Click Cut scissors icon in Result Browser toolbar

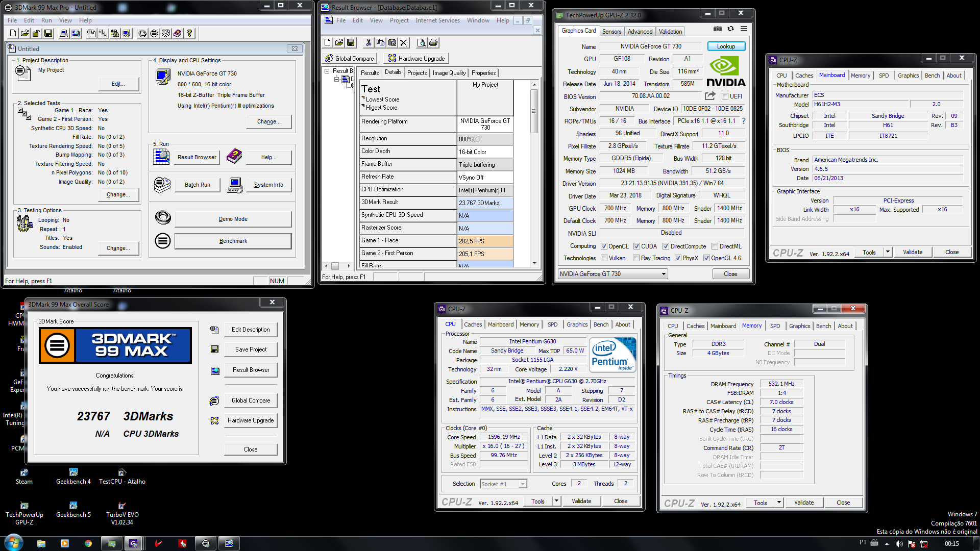coord(369,43)
